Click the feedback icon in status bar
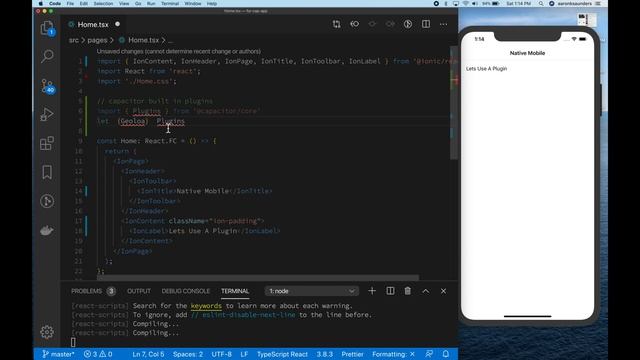The width and height of the screenshot is (640, 360). coord(429,354)
